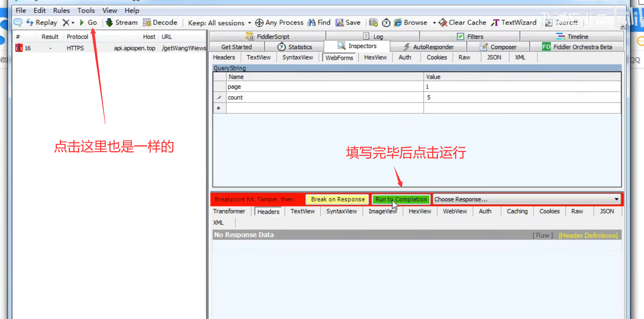Click the Remove X icon in toolbar

click(66, 23)
